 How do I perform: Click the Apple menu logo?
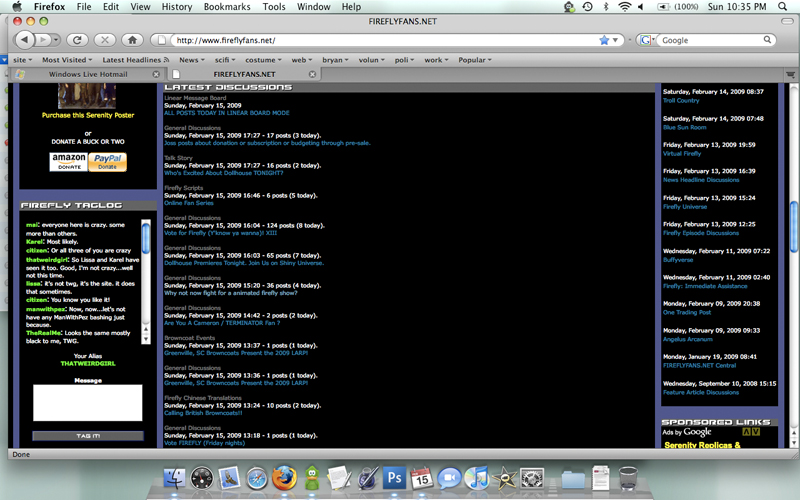coord(17,7)
